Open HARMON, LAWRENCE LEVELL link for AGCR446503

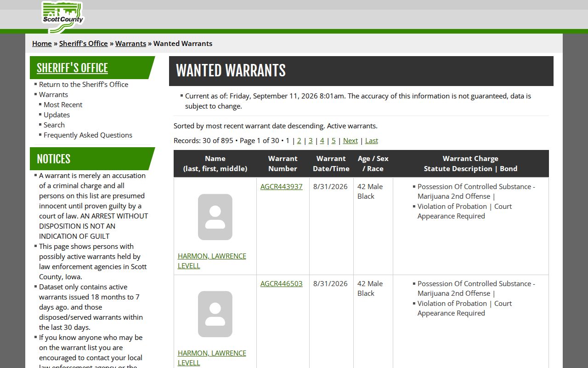click(212, 358)
